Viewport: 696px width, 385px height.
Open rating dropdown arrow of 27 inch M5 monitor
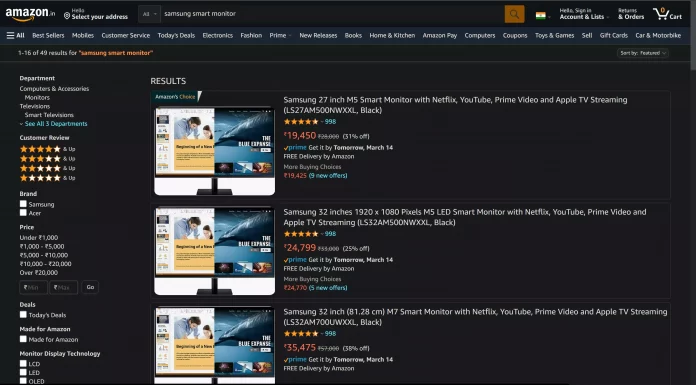coord(322,122)
